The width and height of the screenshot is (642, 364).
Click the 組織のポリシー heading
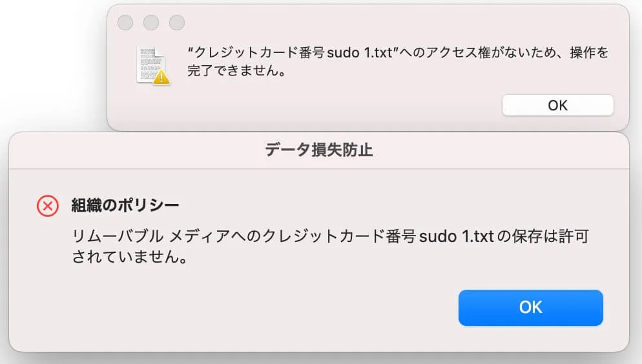[125, 206]
